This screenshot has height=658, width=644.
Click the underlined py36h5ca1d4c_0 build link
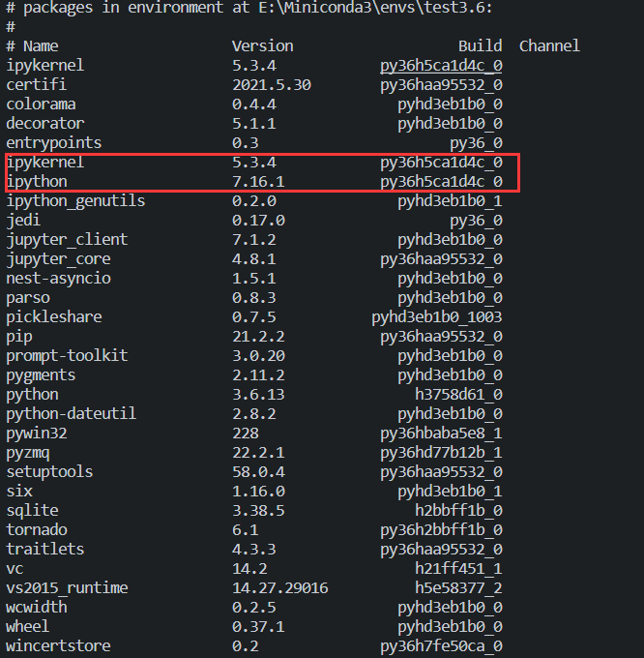point(441,66)
